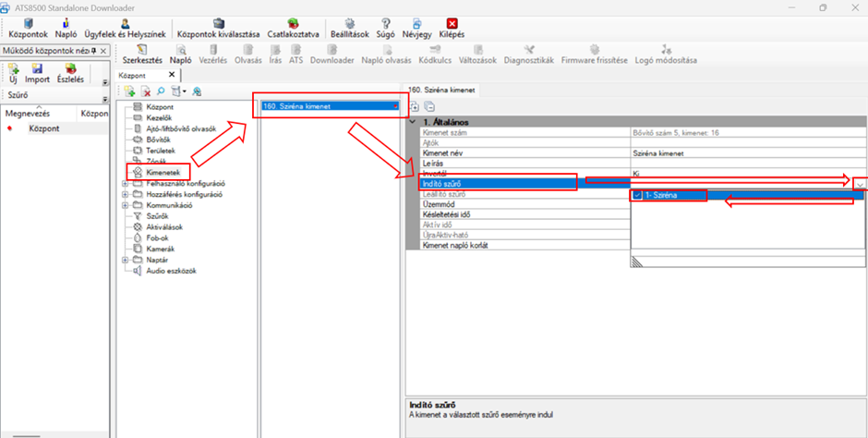Click the Csatlakoztatva connection icon
The width and height of the screenshot is (868, 438).
tap(293, 23)
